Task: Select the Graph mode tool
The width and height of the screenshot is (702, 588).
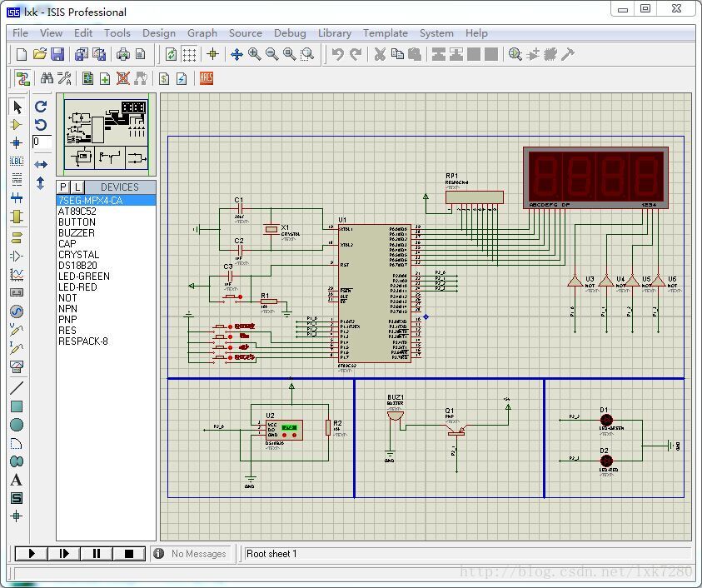Action: [x=17, y=274]
